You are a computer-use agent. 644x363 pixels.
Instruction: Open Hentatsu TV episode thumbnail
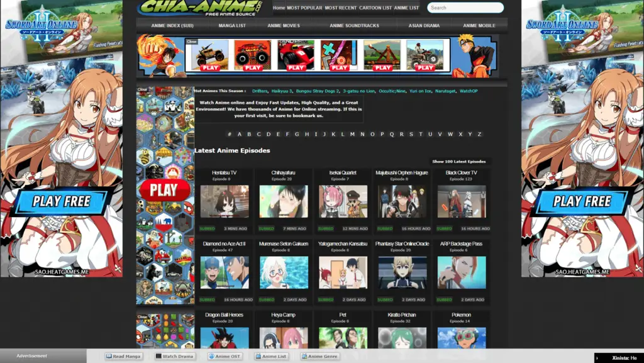click(x=225, y=201)
